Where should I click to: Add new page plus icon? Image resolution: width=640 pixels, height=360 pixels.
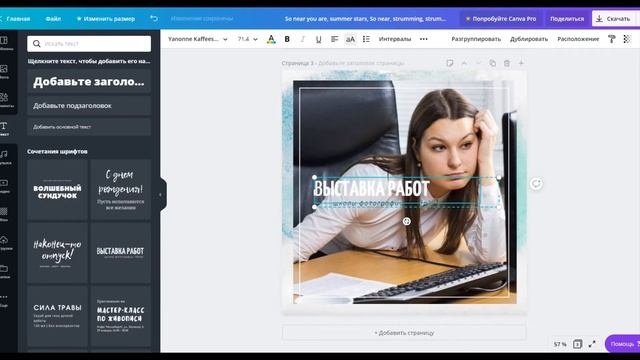(521, 63)
